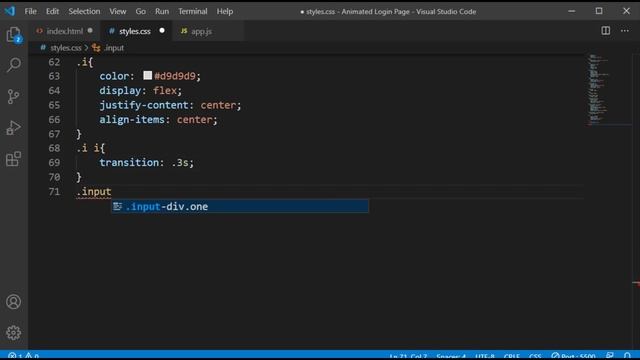Click the CSS language mode status
The width and height of the screenshot is (640, 360).
tap(535, 356)
